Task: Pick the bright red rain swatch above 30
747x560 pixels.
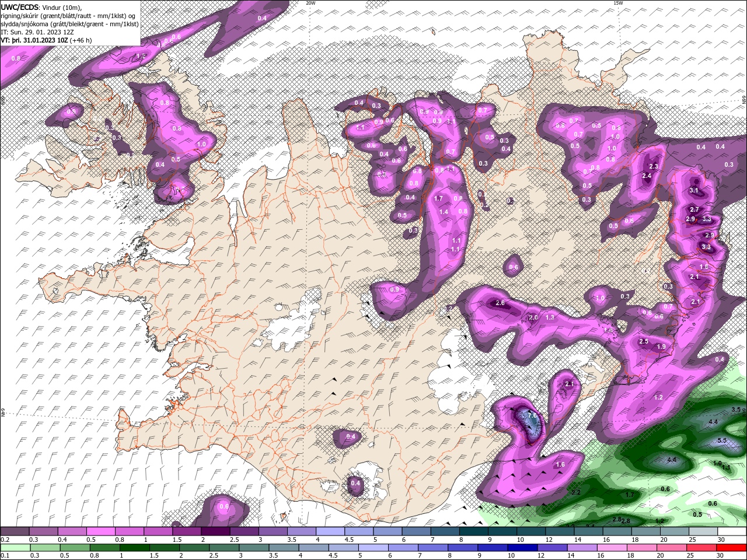Action: (731, 547)
